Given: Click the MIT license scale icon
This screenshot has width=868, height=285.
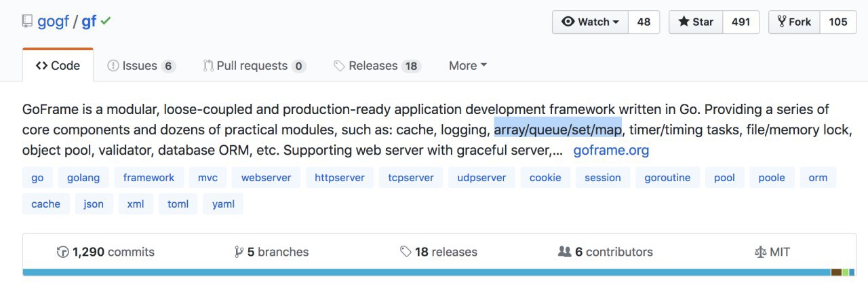Looking at the screenshot, I should point(760,252).
